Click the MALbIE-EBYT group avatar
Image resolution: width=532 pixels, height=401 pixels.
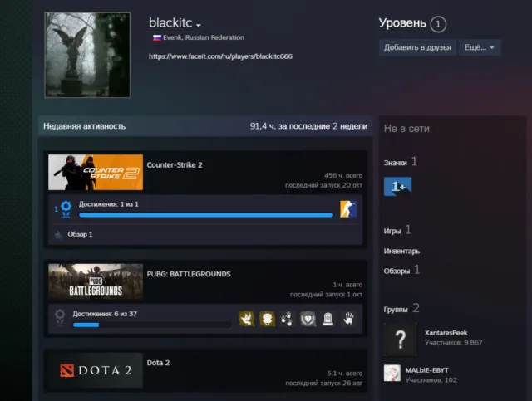392,374
